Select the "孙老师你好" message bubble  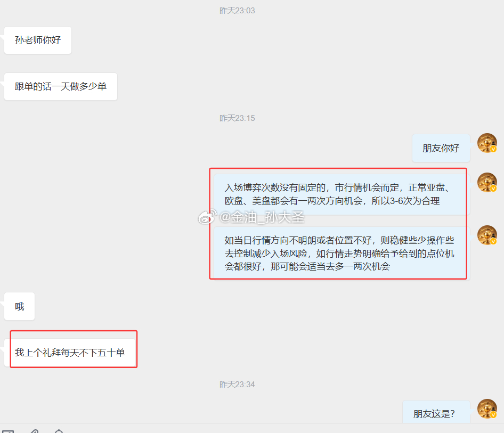click(38, 40)
